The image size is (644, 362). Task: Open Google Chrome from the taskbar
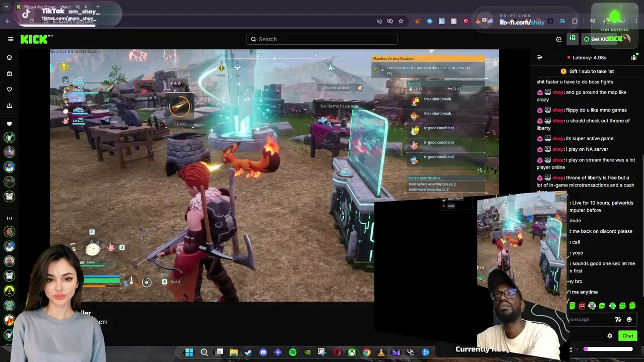point(367,352)
